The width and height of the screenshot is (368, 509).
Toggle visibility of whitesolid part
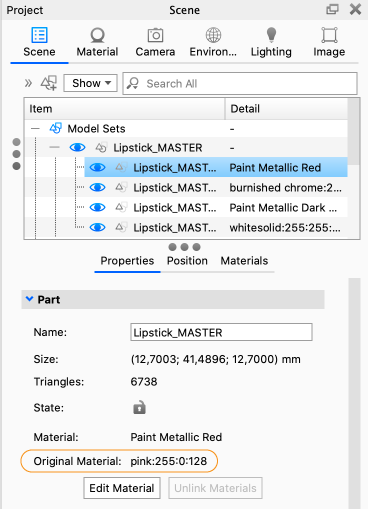tap(97, 227)
